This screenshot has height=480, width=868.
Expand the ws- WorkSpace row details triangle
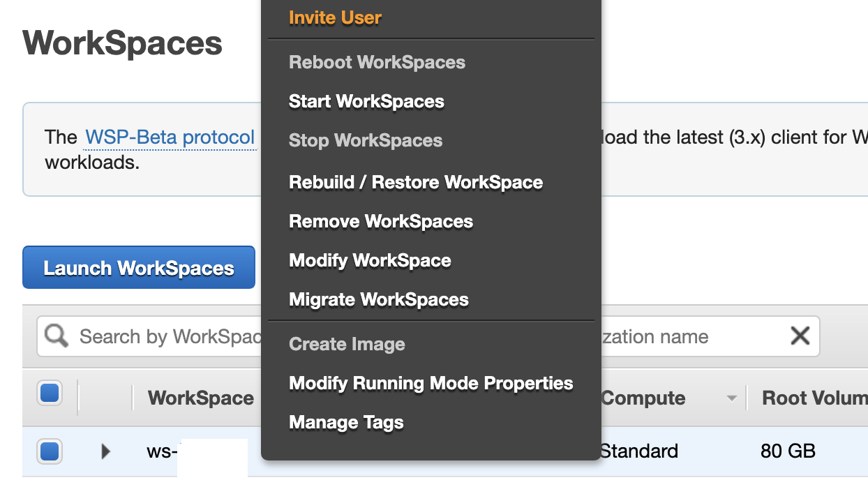pyautogui.click(x=105, y=451)
